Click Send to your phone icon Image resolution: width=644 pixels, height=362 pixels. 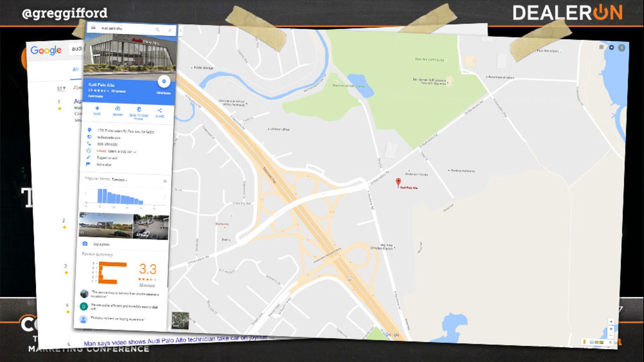[x=139, y=110]
